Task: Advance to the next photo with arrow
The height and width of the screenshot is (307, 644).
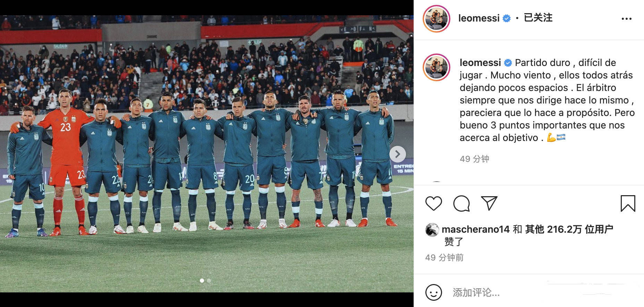Action: (398, 154)
